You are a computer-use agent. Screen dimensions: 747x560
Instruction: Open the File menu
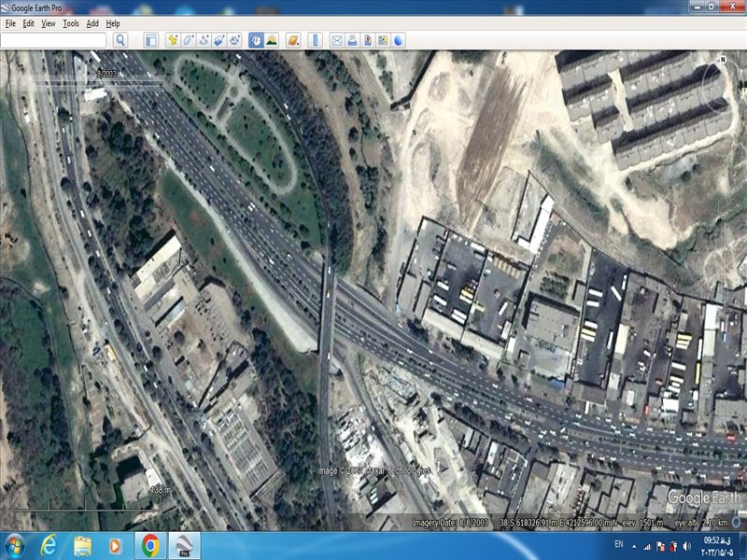tap(10, 22)
